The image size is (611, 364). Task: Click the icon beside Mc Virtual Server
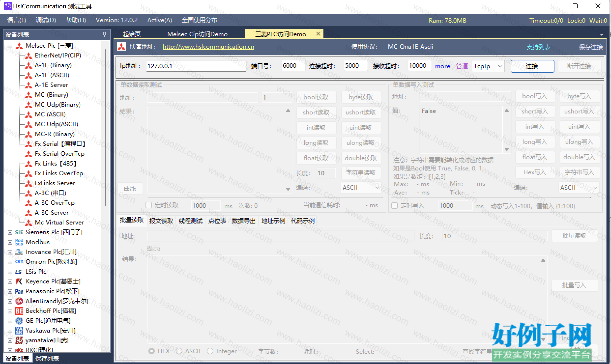[29, 223]
